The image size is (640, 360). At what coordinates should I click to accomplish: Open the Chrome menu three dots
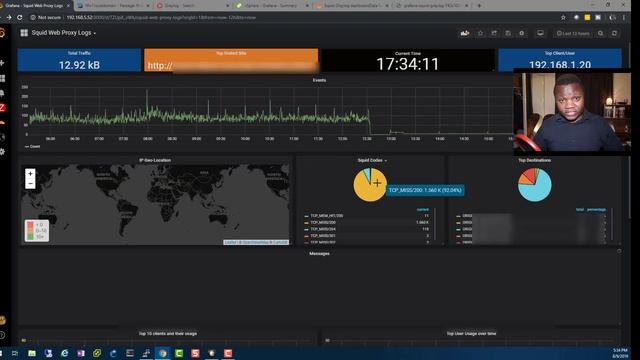tap(624, 18)
